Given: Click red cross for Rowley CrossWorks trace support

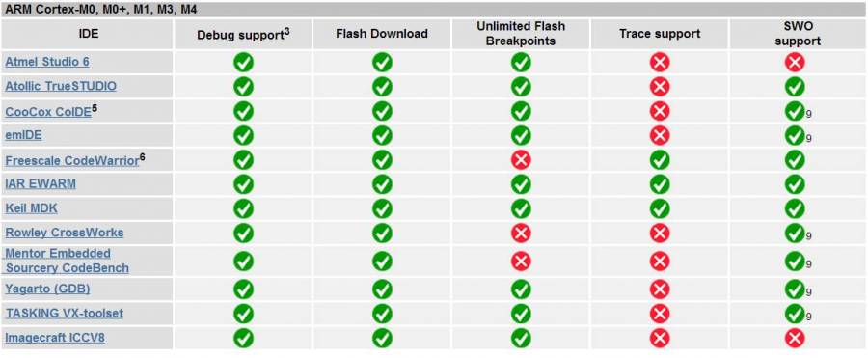Looking at the screenshot, I should click(x=660, y=234).
